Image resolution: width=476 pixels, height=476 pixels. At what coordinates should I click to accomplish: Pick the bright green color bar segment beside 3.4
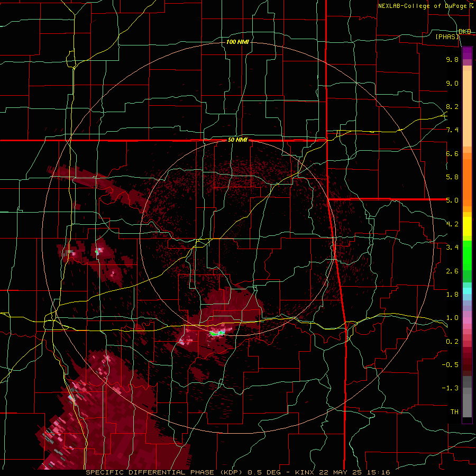(x=467, y=255)
